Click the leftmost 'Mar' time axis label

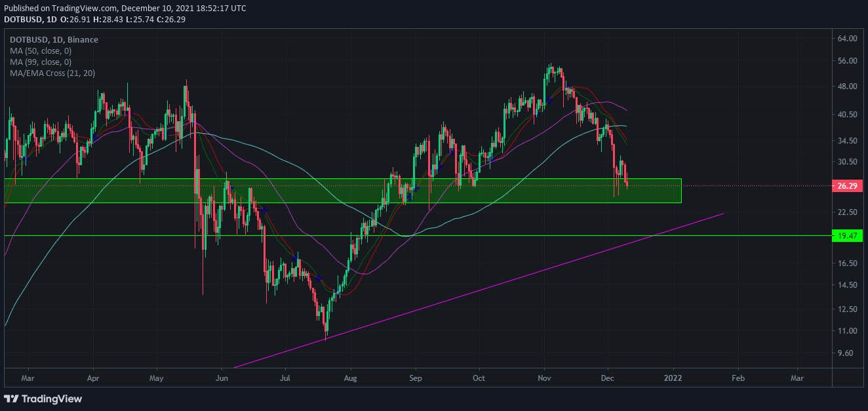click(28, 378)
